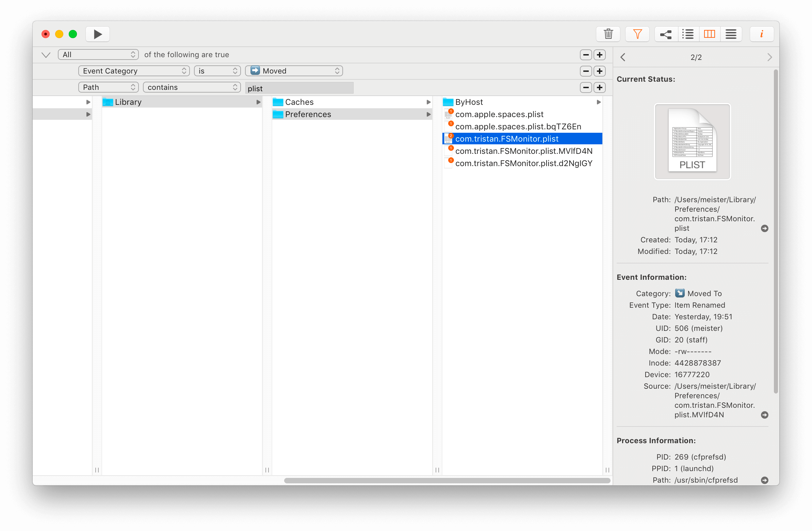
Task: Switch to the outline tree view icon
Action: [x=666, y=34]
